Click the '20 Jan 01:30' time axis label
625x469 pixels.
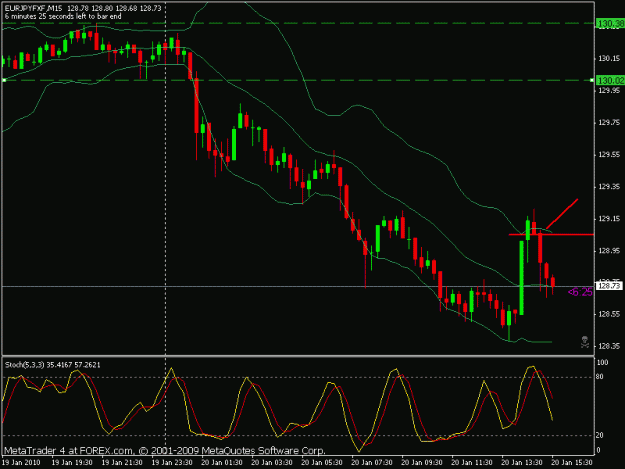point(222,462)
